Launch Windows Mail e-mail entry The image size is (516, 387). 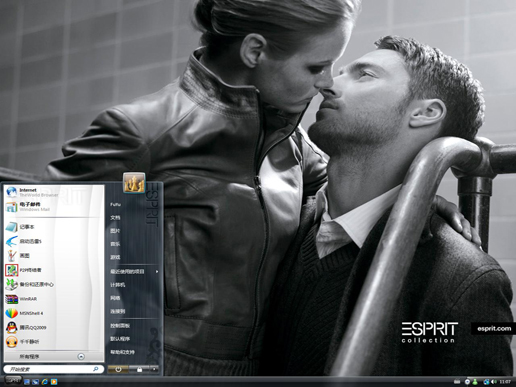click(x=53, y=207)
